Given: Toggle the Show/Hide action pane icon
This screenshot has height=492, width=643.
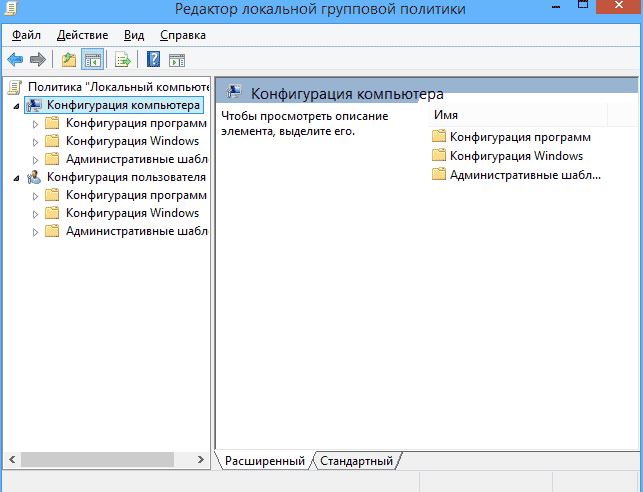Looking at the screenshot, I should coord(177,60).
